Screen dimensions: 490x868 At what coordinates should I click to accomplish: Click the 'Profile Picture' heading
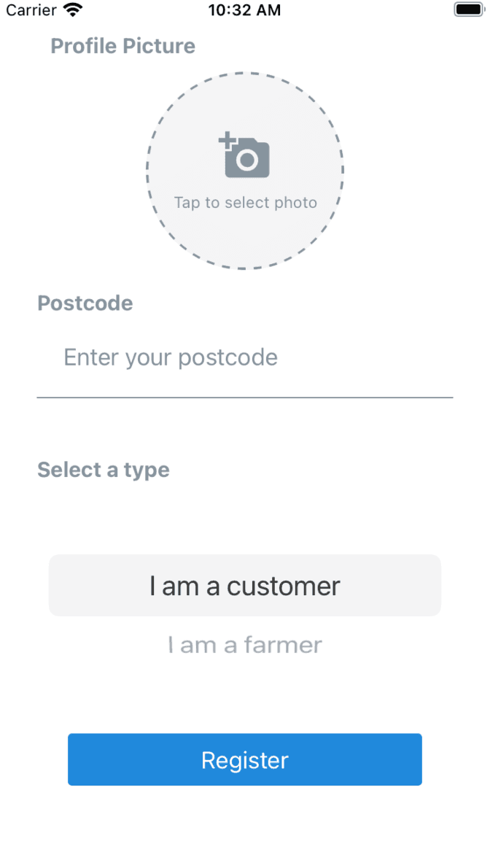point(122,46)
